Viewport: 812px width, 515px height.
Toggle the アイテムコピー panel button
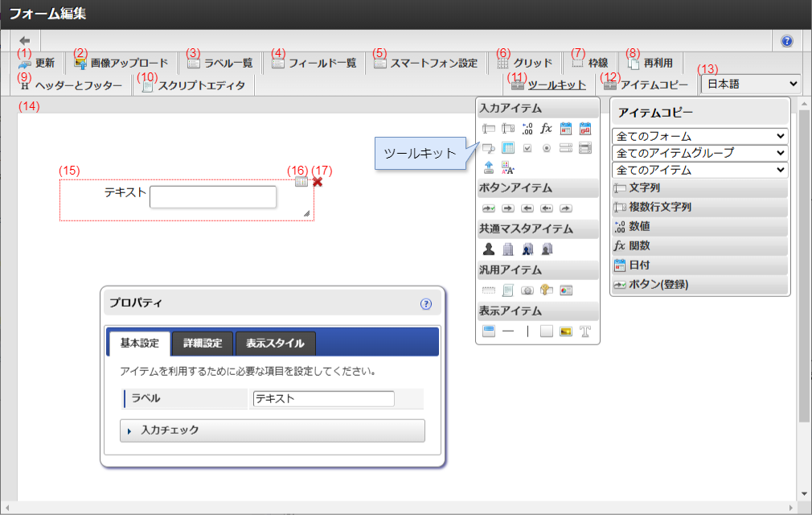[646, 85]
